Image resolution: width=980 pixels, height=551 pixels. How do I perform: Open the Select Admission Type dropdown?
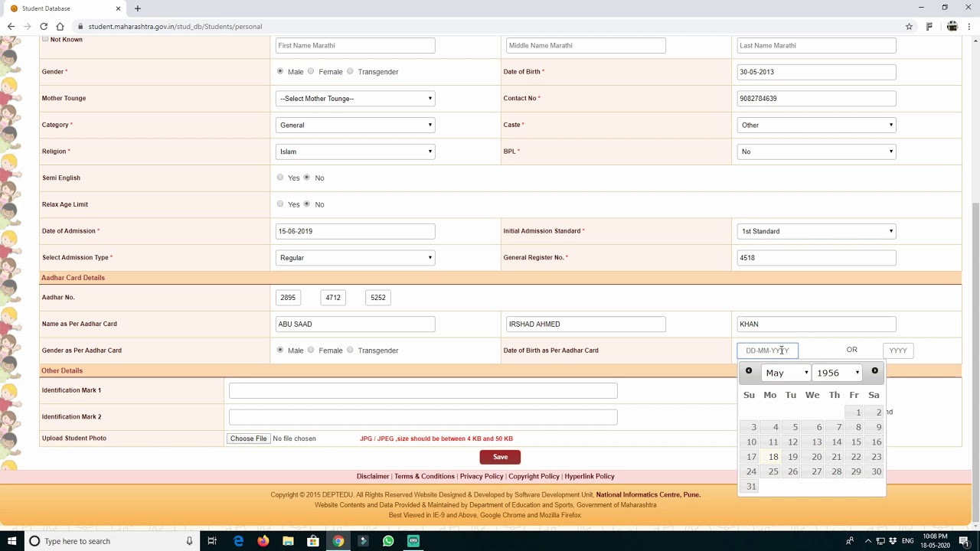(x=355, y=258)
